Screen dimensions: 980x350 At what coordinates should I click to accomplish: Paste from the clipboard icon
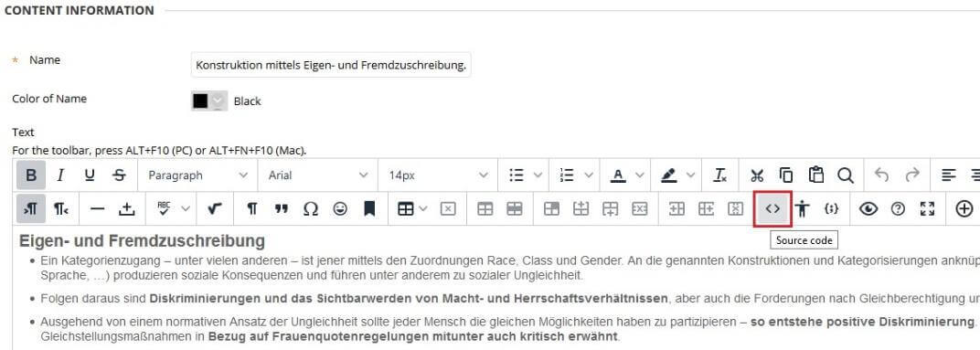[815, 175]
